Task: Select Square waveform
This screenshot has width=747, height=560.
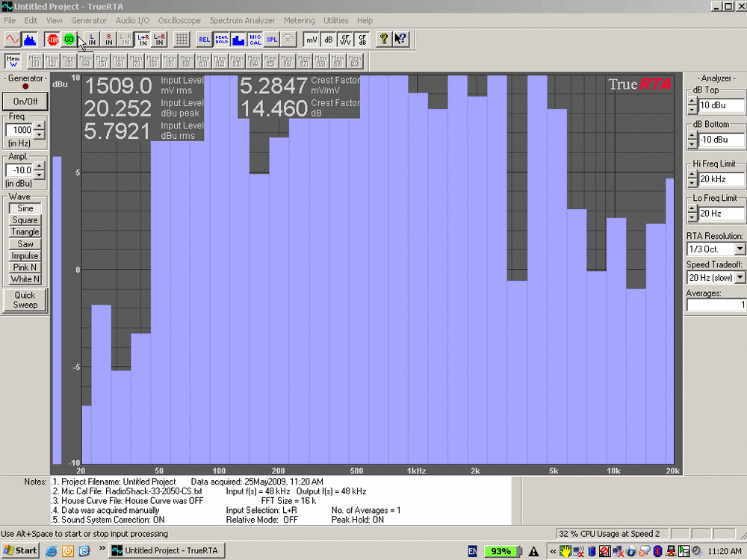Action: (x=25, y=220)
